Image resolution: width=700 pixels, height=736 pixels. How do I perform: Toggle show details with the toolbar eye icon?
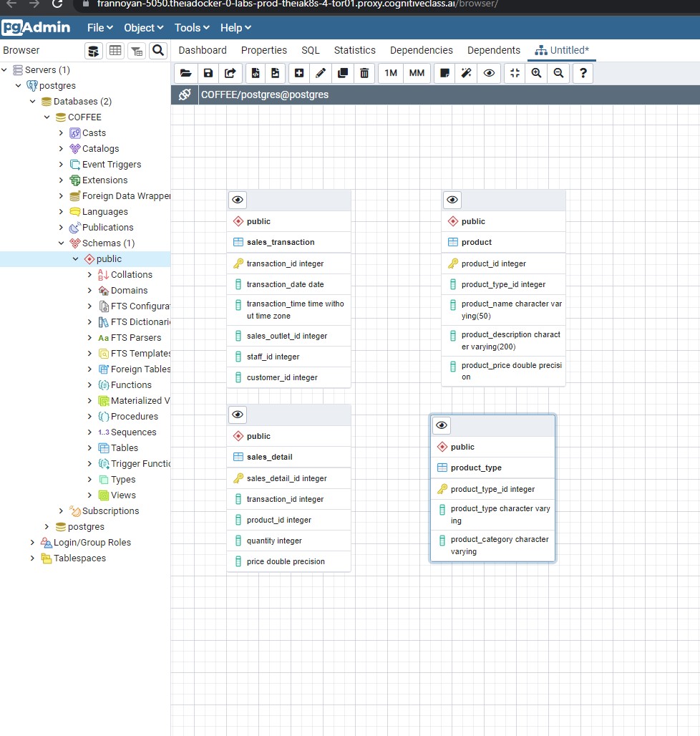(x=489, y=73)
